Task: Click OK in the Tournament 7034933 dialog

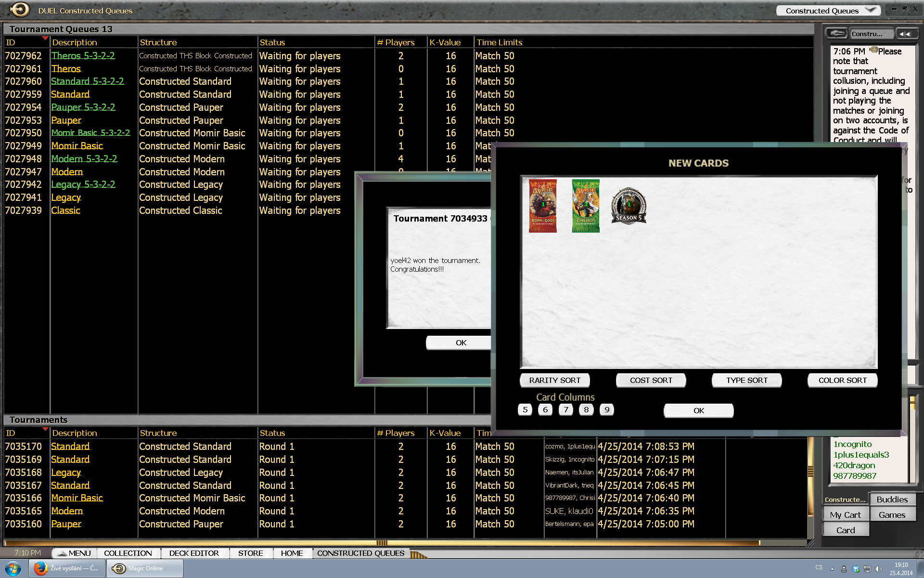Action: pos(459,342)
